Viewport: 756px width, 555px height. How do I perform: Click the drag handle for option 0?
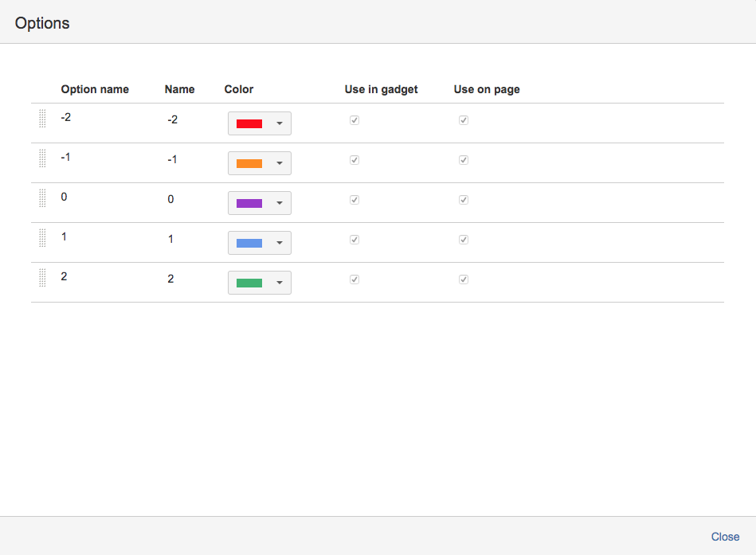42,197
